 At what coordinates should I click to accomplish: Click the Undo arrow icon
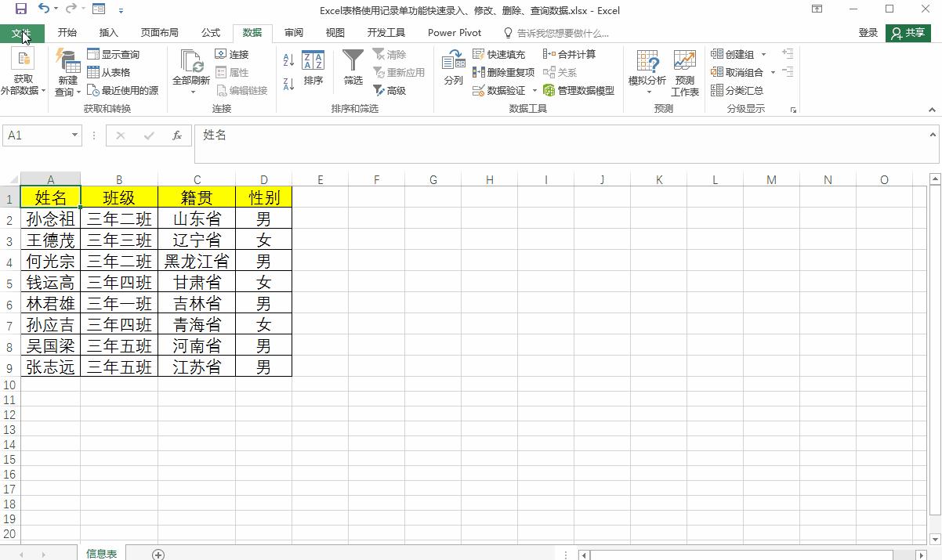click(44, 9)
